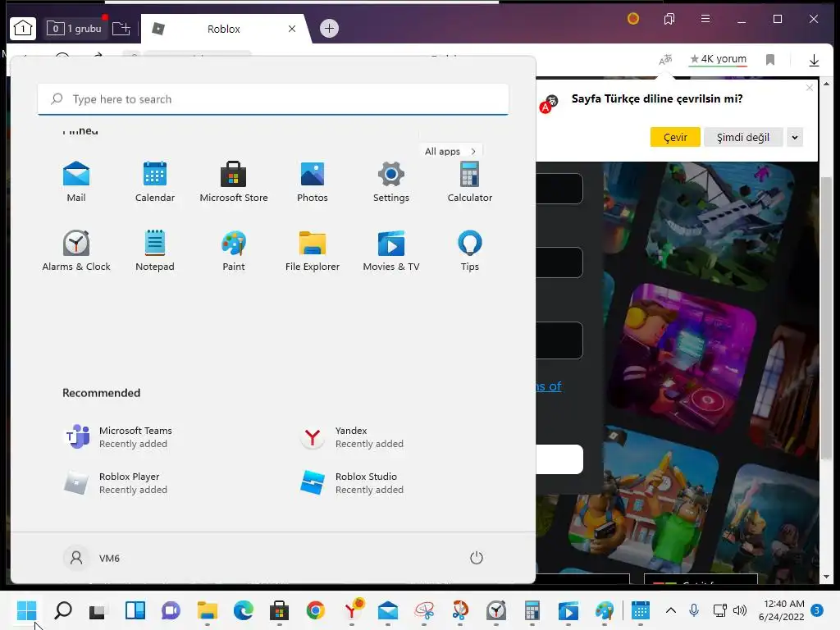Open Microsoft Edge from taskbar

(x=244, y=610)
